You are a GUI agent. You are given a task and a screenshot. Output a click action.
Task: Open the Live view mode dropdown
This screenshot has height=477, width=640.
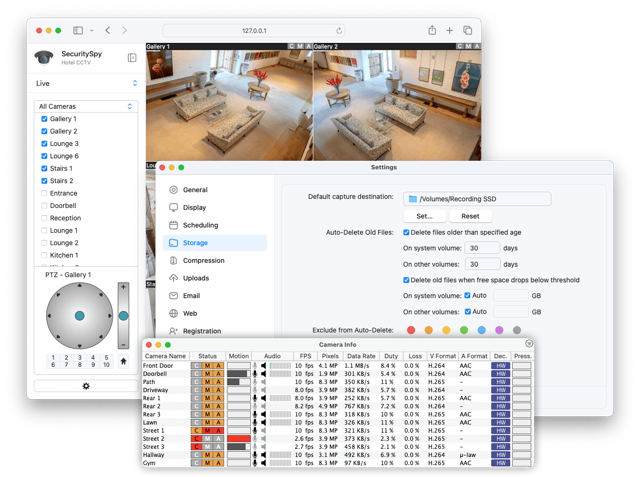86,83
